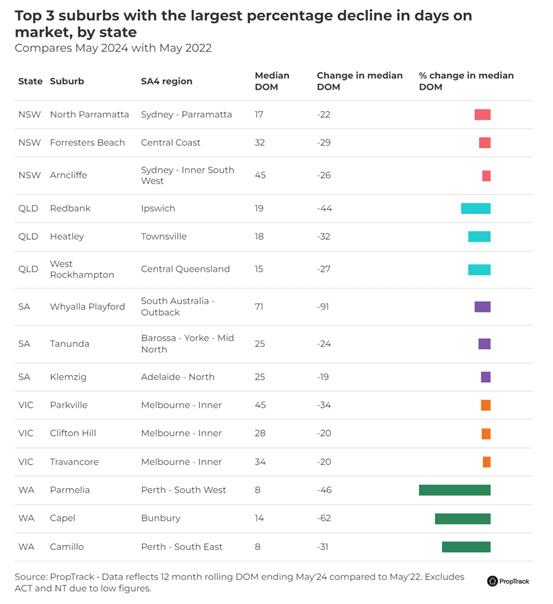The image size is (553, 604).
Task: Click the green Camillo bar
Action: point(466,547)
